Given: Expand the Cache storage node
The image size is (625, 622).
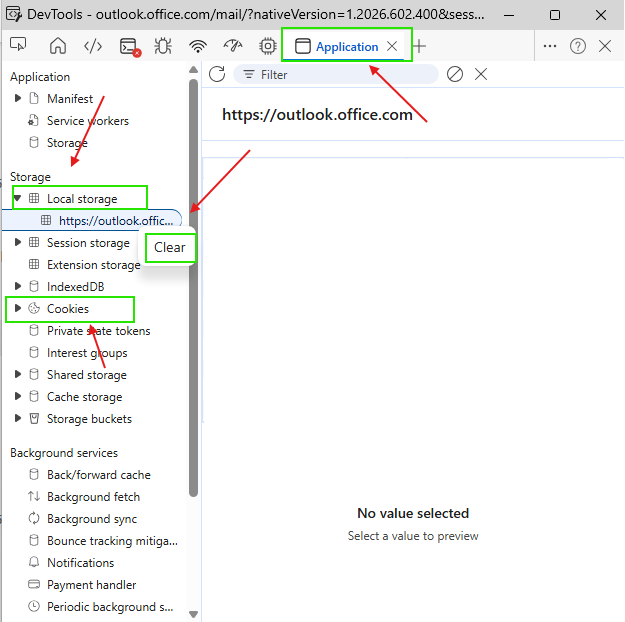Looking at the screenshot, I should coord(18,396).
